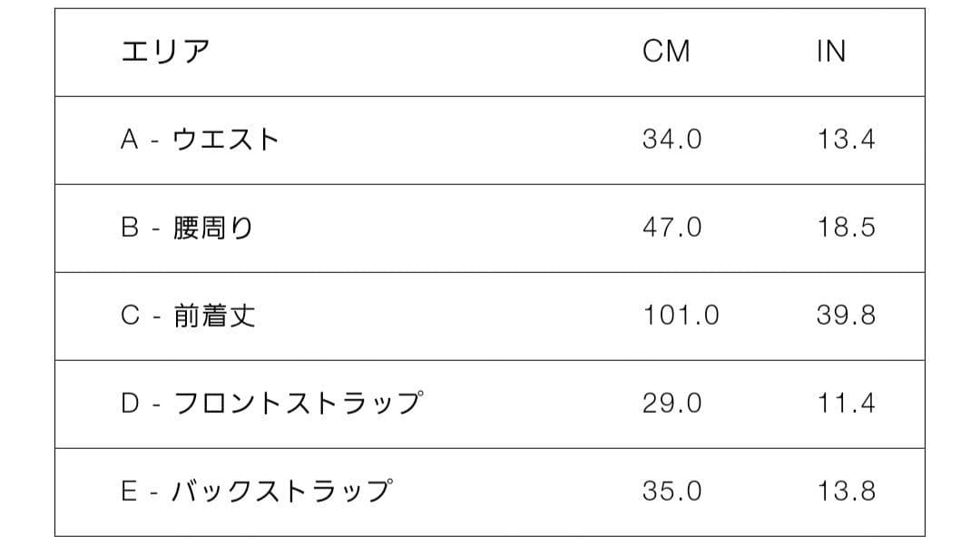Viewport: 980px width, 556px height.
Task: Click the エリア column header
Action: click(165, 52)
